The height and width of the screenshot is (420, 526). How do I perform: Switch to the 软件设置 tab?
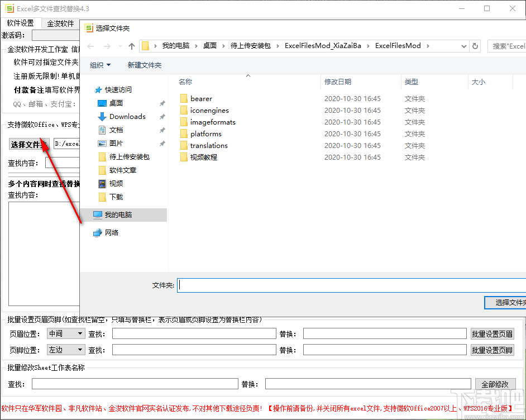22,23
